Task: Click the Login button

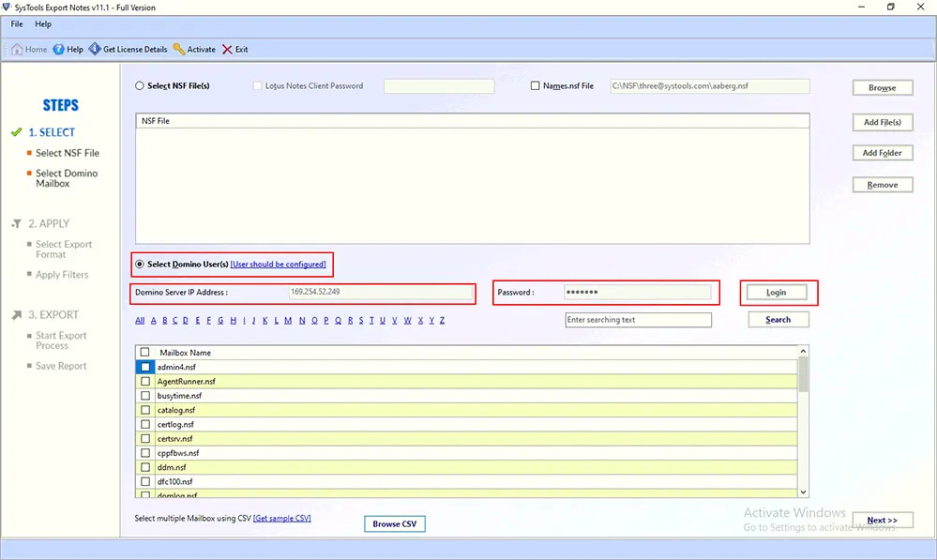Action: (776, 293)
